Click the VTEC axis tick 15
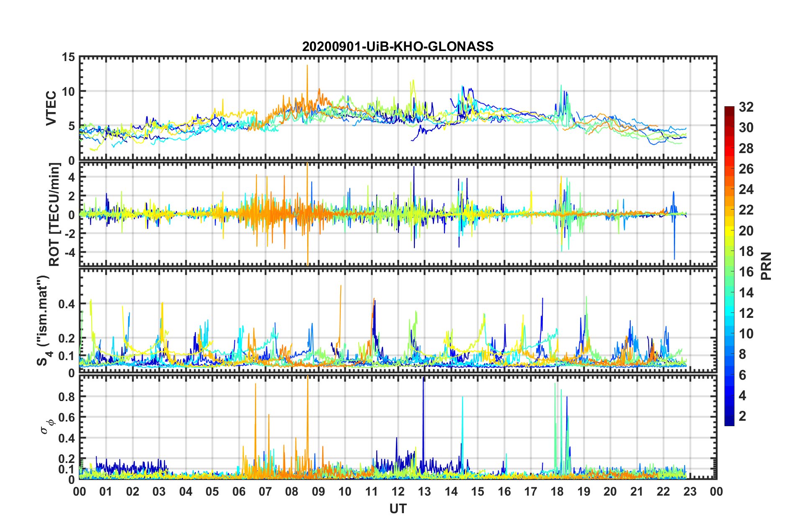Viewport: 796px width, 532px height. pos(68,57)
